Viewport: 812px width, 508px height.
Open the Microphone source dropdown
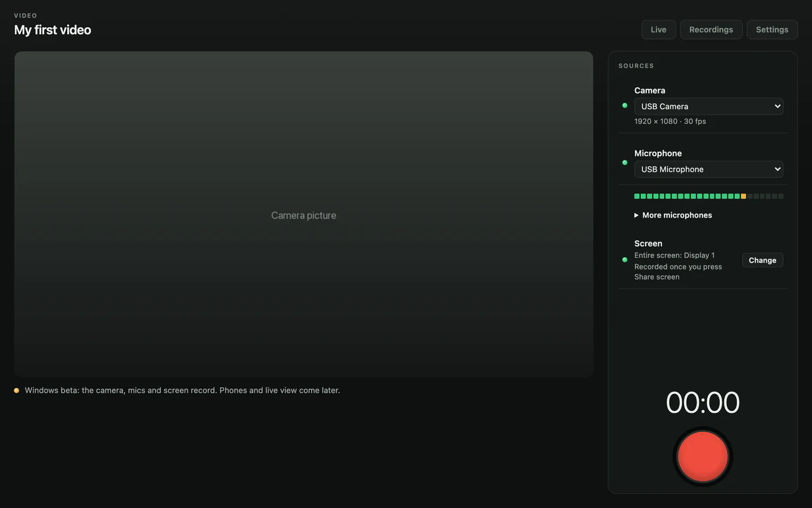coord(709,169)
